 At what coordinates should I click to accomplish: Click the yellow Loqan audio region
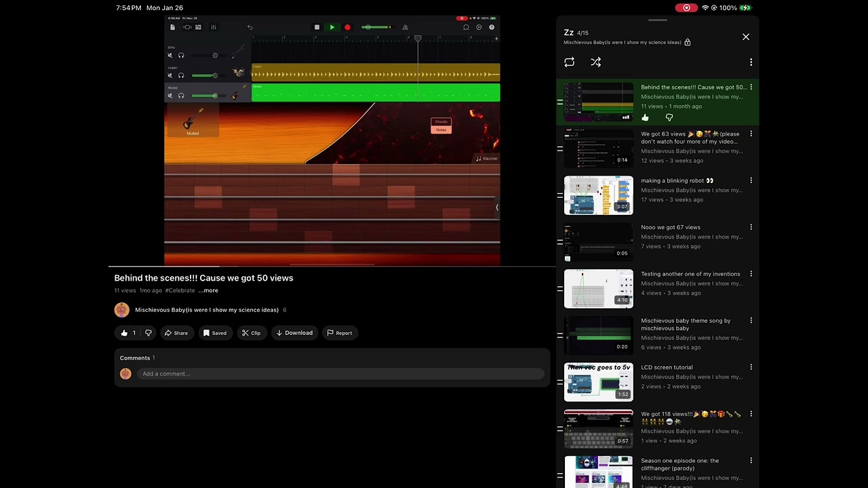376,73
